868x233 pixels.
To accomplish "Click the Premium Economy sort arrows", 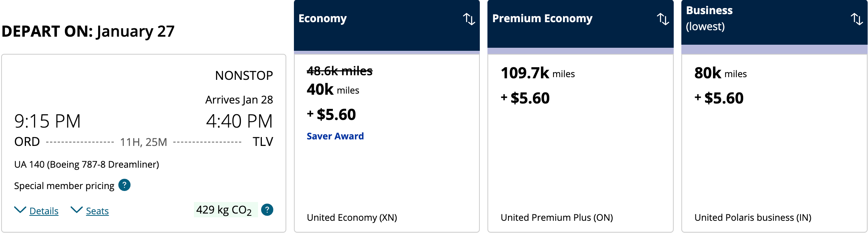I will [x=663, y=19].
